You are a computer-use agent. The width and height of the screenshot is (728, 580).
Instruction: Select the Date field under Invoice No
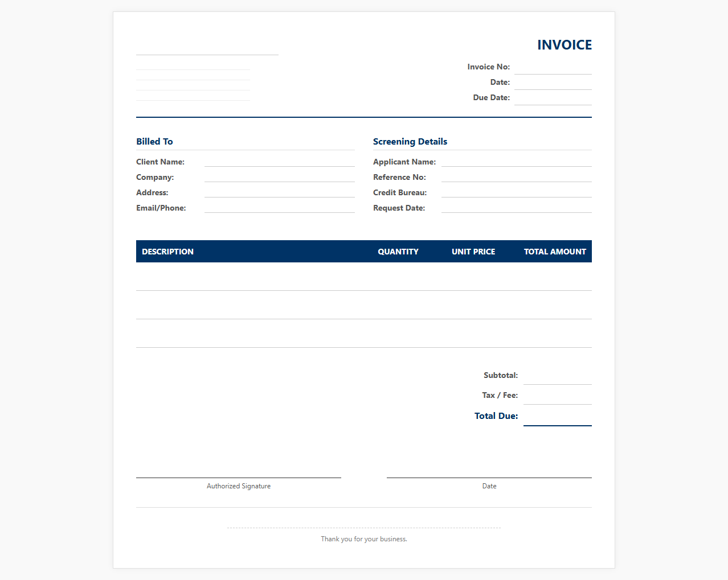(x=553, y=83)
